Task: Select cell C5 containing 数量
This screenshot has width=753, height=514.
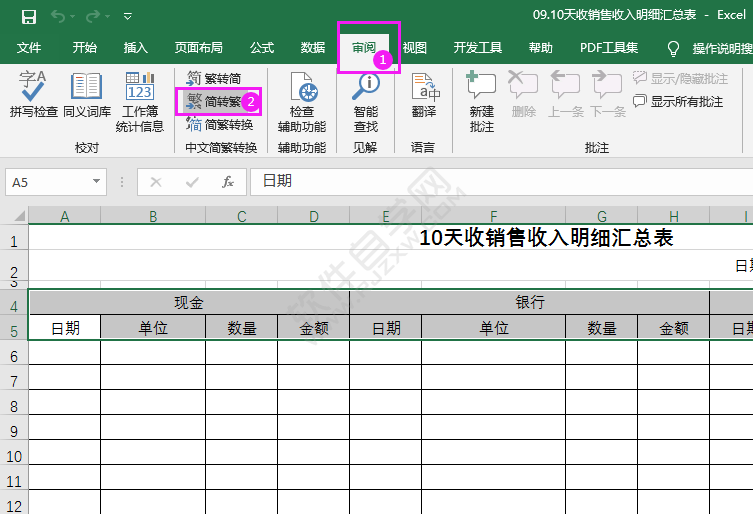Action: pos(242,328)
